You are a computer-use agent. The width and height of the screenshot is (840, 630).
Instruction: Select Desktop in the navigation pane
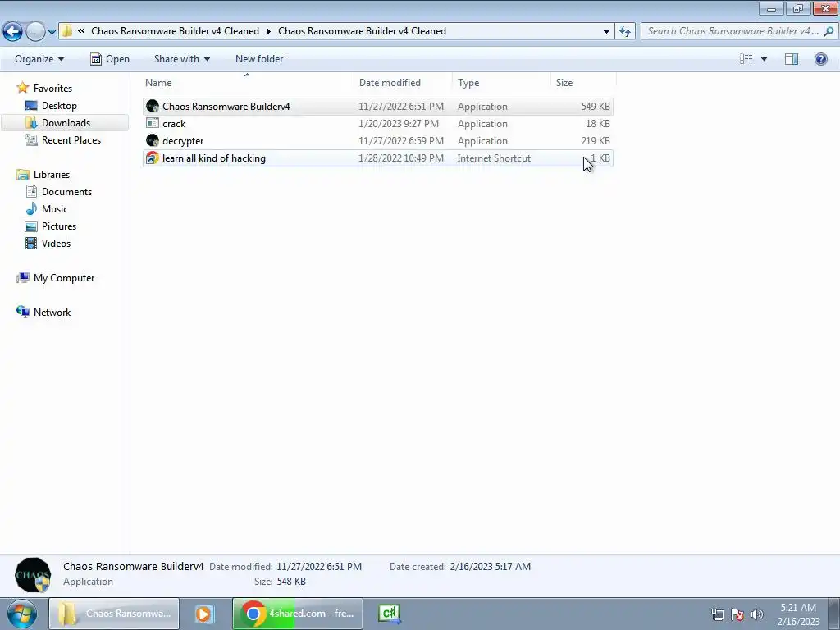coord(59,106)
